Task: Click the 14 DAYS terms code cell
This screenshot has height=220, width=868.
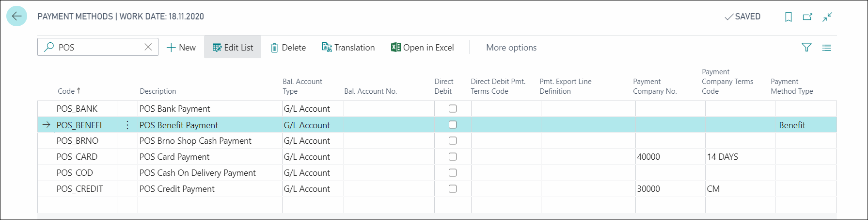Action: point(740,157)
